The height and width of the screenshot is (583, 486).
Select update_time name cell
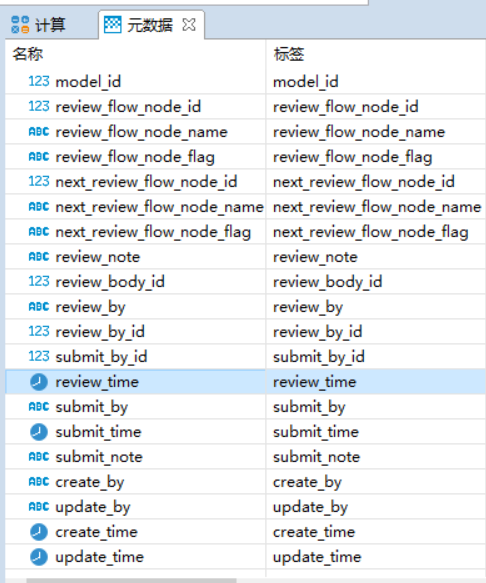(x=99, y=557)
